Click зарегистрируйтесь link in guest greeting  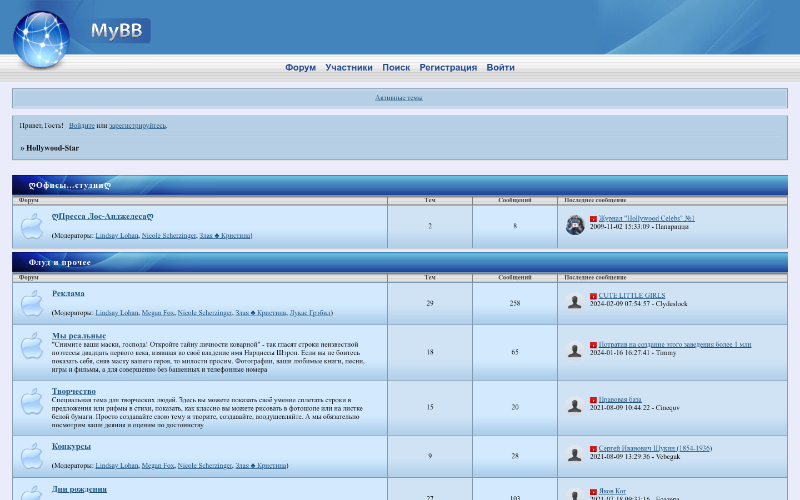click(x=138, y=126)
